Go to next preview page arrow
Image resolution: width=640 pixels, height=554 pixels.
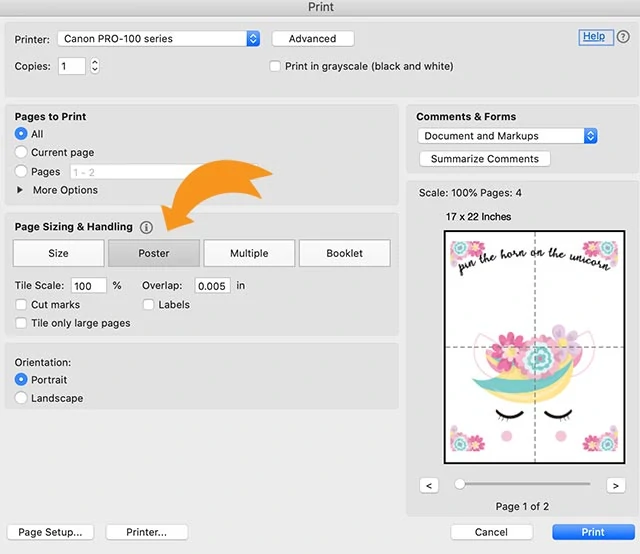pyautogui.click(x=616, y=485)
